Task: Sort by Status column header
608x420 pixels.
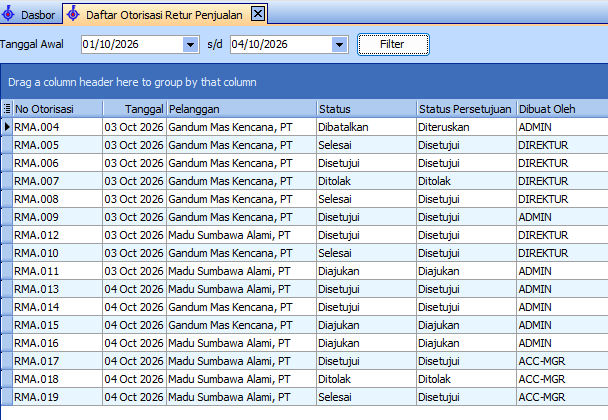Action: click(366, 109)
